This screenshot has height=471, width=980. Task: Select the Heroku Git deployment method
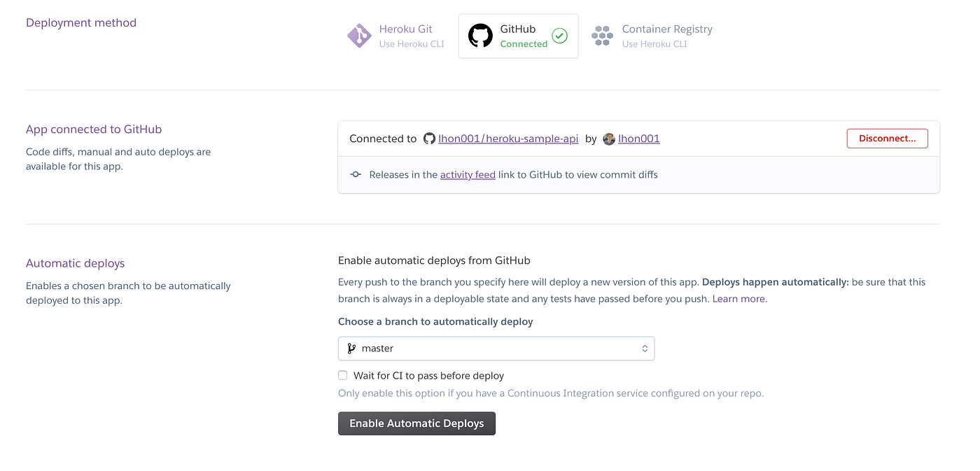point(395,36)
